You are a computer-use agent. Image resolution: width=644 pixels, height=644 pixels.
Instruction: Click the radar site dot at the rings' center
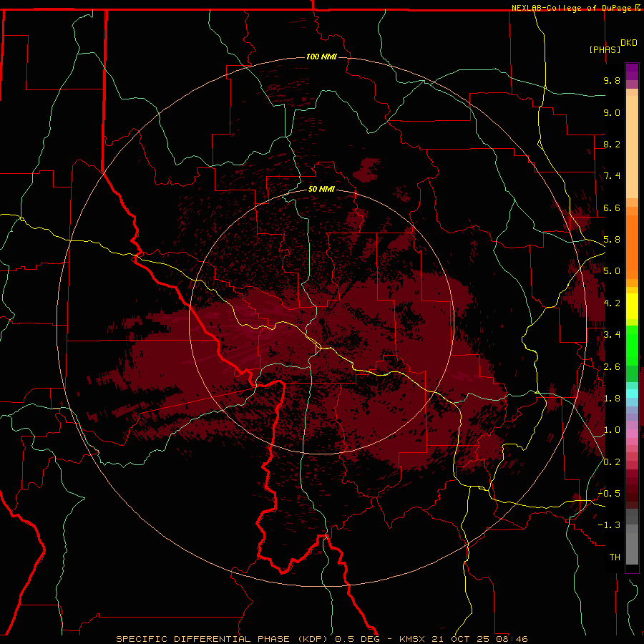pos(322,321)
